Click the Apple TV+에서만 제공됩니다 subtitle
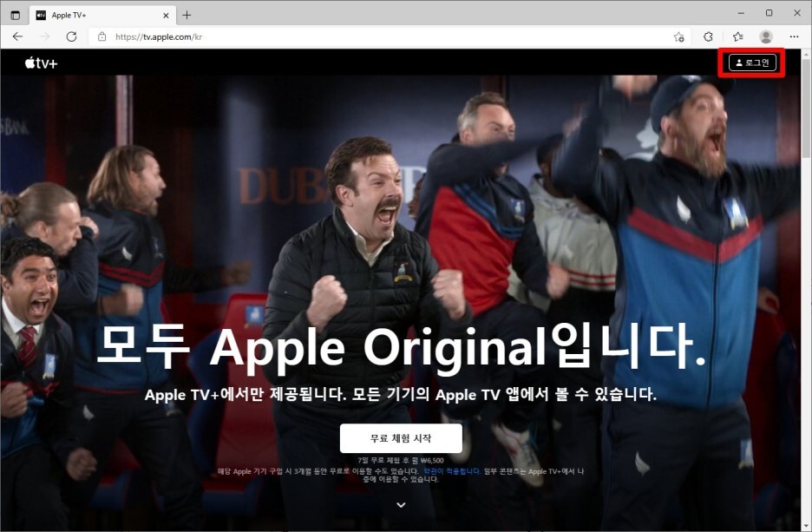The height and width of the screenshot is (532, 812). click(x=401, y=395)
